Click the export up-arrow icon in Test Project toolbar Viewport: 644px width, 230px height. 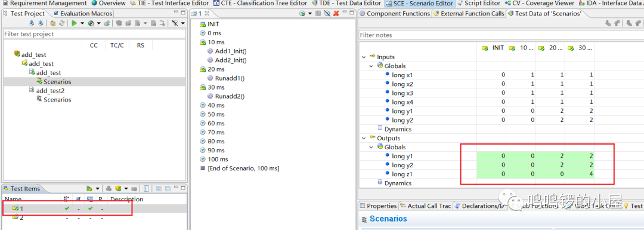41,23
